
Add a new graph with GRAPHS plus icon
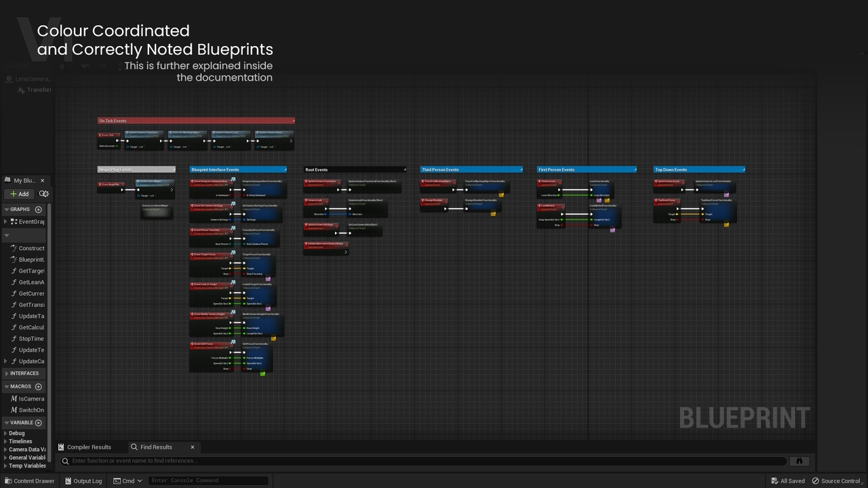point(38,209)
